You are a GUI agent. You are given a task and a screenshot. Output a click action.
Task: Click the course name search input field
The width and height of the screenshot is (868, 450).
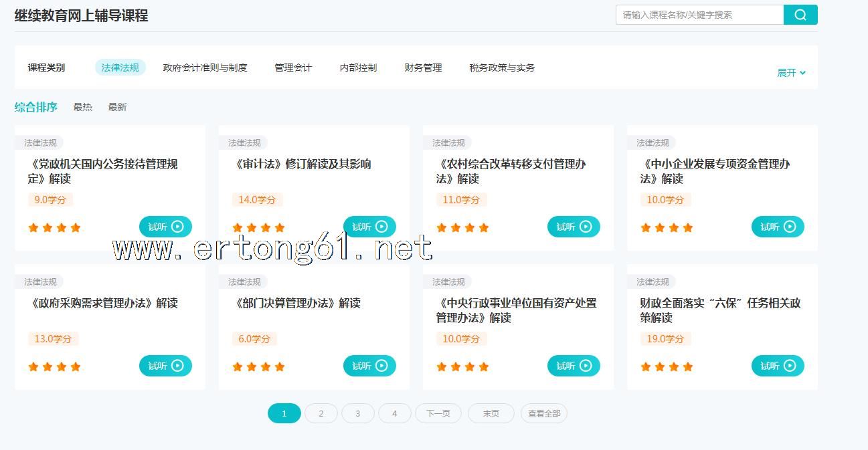click(x=699, y=15)
